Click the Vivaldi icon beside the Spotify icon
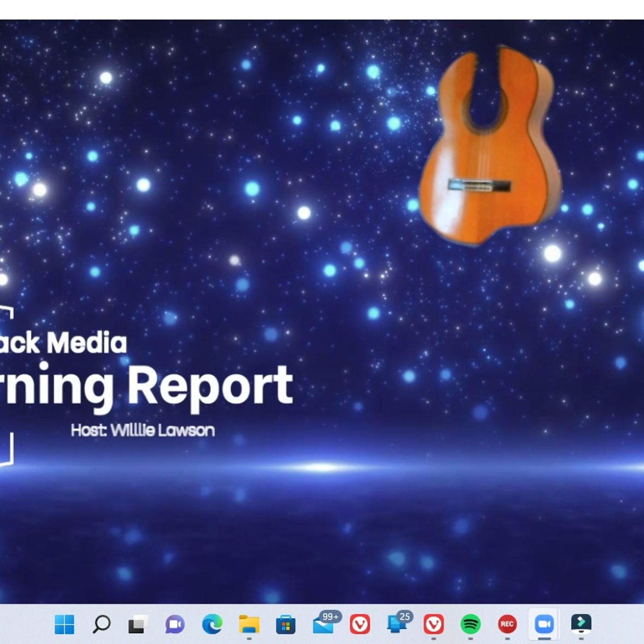The width and height of the screenshot is (644, 644). (433, 624)
